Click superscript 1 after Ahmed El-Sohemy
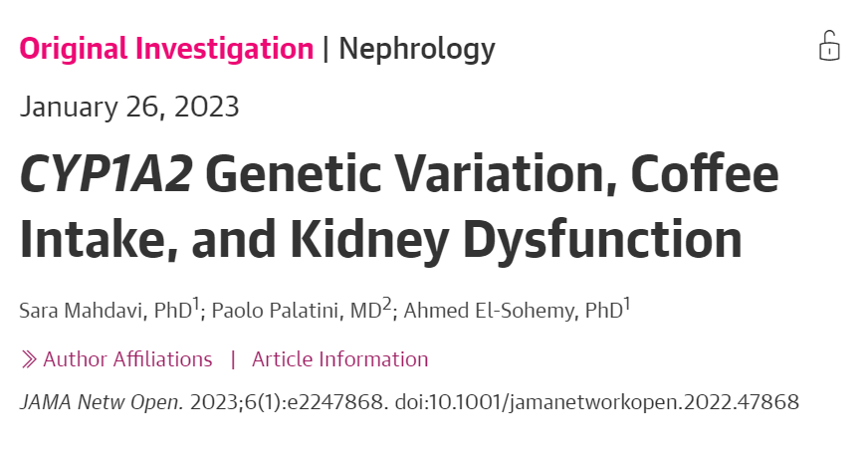This screenshot has width=868, height=456. coord(627,304)
